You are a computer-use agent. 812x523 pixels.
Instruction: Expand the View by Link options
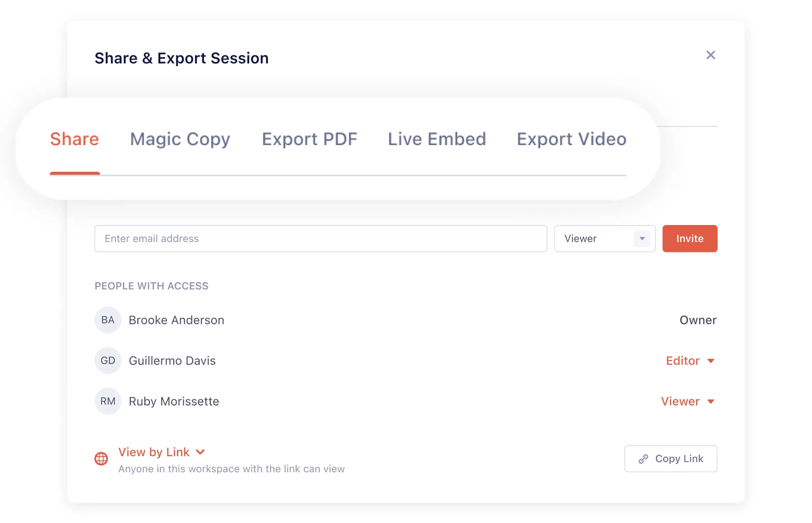[161, 452]
